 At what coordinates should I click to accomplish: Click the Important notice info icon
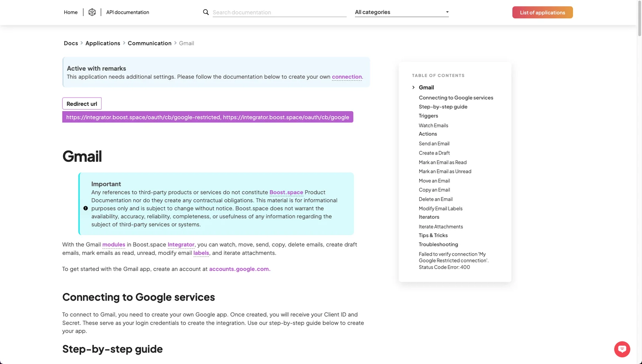85,208
